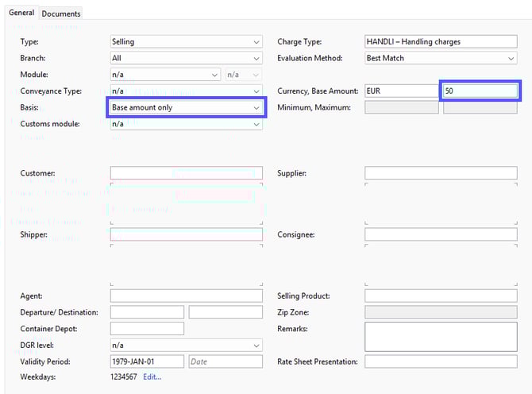
Task: Open the Basis dropdown
Action: pos(186,107)
